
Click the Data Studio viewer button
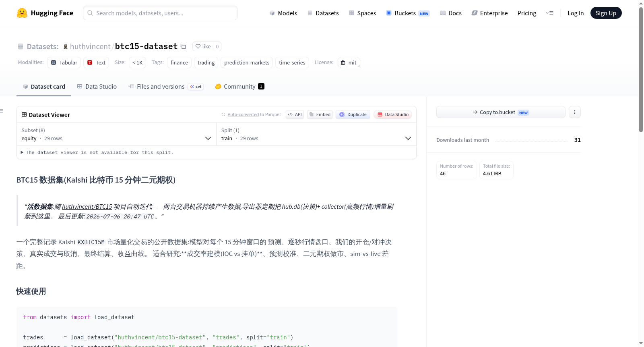pos(393,114)
